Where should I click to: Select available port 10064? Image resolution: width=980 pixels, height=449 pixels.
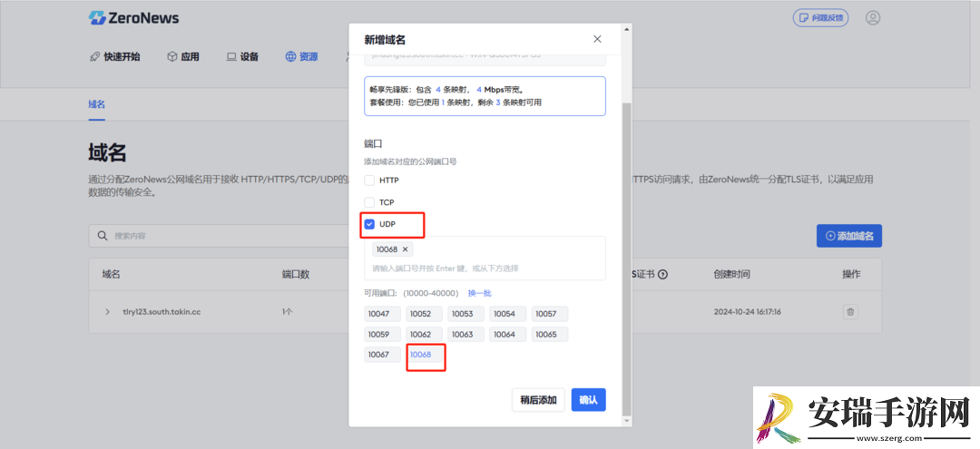coord(508,334)
